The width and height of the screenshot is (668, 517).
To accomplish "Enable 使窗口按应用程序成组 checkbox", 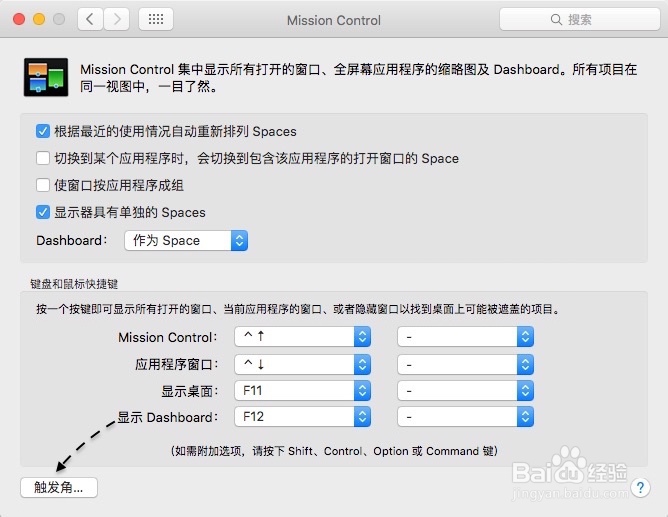I will tap(43, 185).
